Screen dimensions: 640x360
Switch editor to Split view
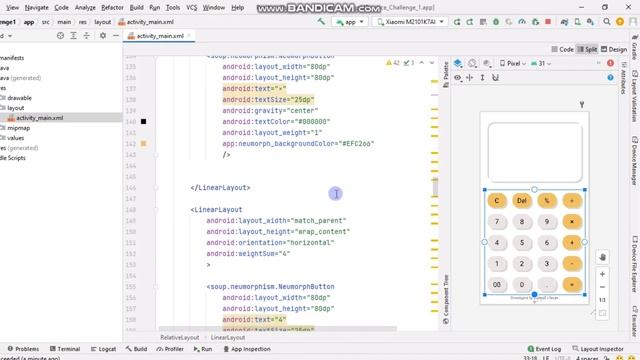click(587, 49)
